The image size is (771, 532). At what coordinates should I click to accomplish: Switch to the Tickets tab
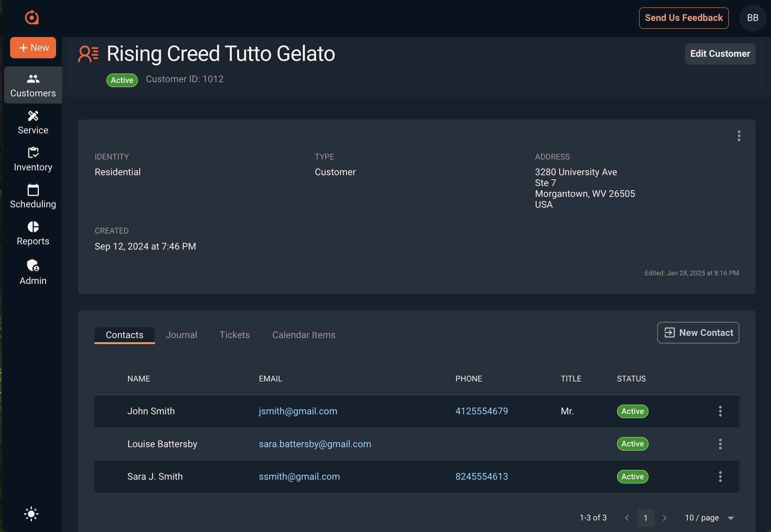[x=234, y=335]
